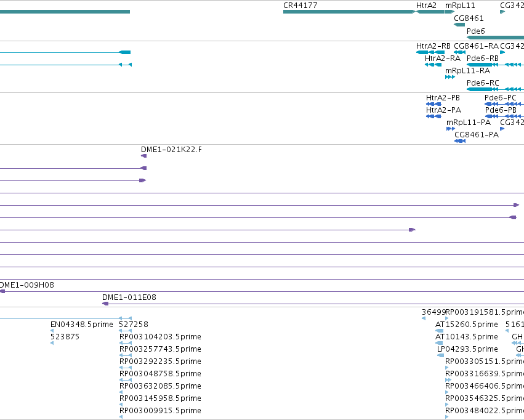Click the CG8461 gene glyph
This screenshot has width=524, height=420.
459,25
